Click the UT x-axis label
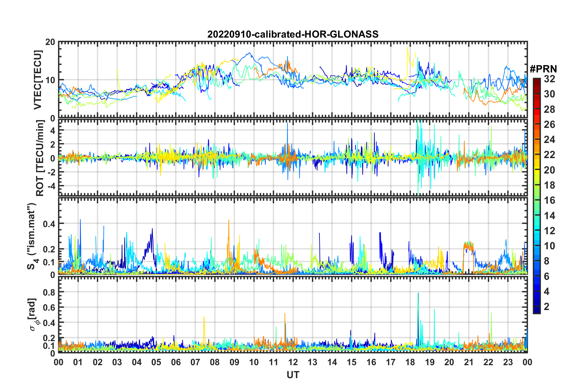The width and height of the screenshot is (586, 392). pos(293,375)
